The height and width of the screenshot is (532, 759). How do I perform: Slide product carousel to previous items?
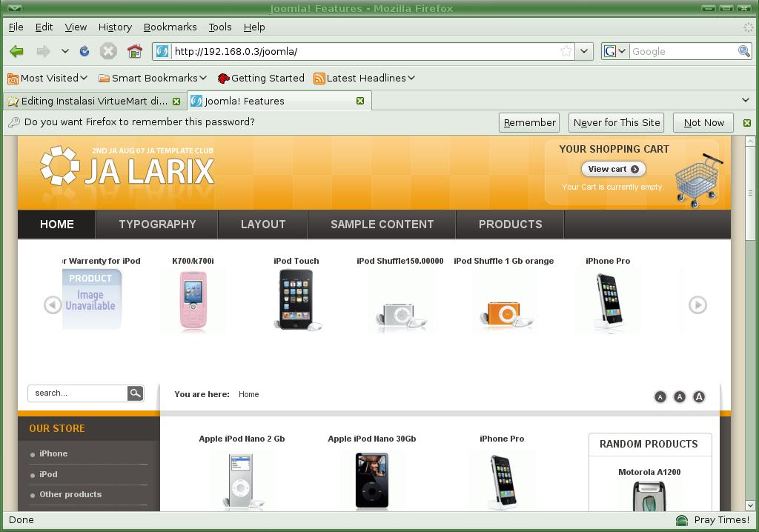point(53,305)
